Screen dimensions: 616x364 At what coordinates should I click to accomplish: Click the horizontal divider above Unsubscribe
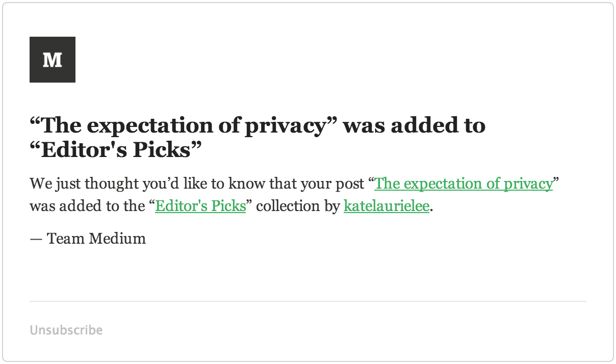coord(308,301)
